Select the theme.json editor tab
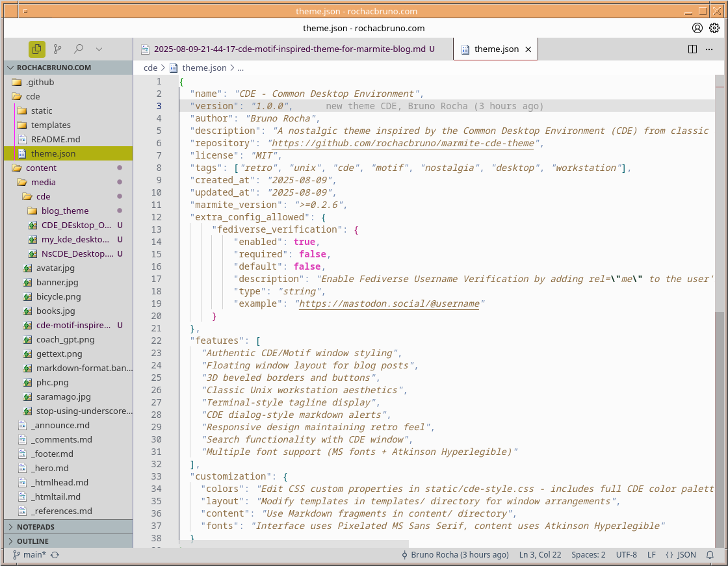This screenshot has width=728, height=566. pyautogui.click(x=495, y=49)
